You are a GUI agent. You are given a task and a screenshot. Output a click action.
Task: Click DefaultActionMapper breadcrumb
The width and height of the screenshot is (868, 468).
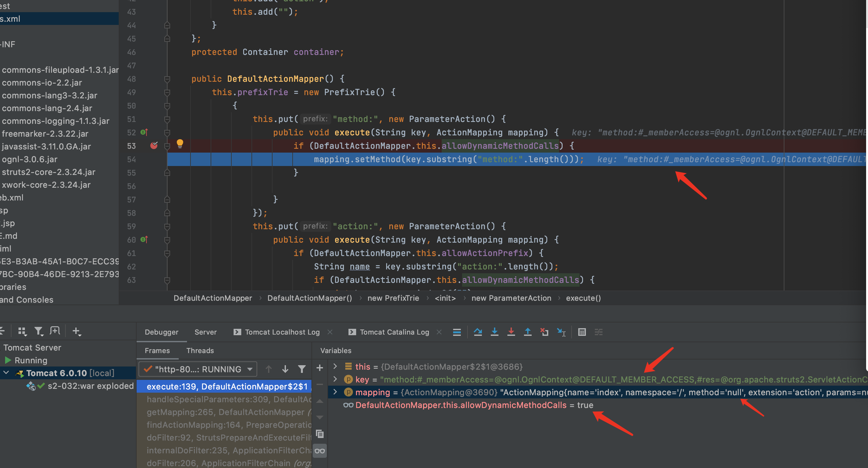[213, 298]
